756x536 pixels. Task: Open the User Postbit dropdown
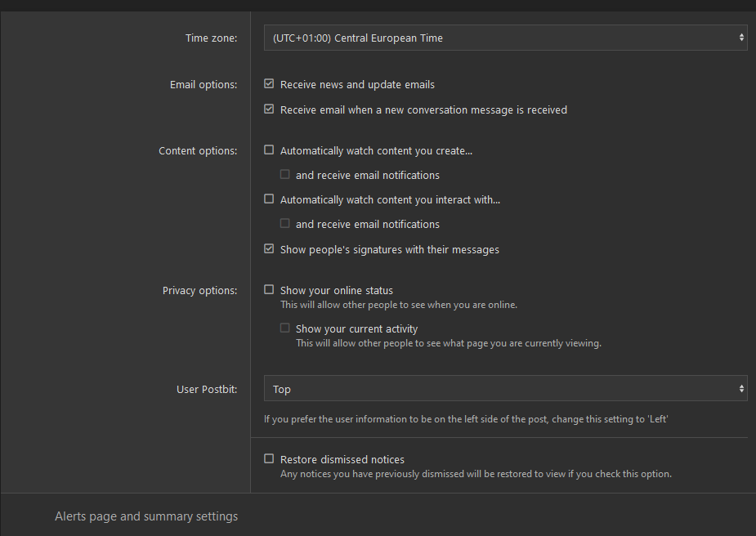(x=504, y=389)
